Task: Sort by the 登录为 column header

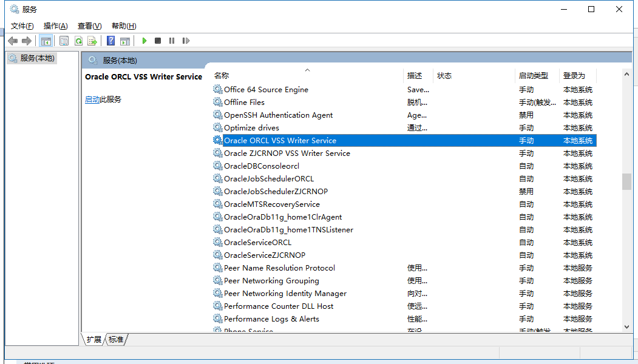Action: tap(577, 76)
